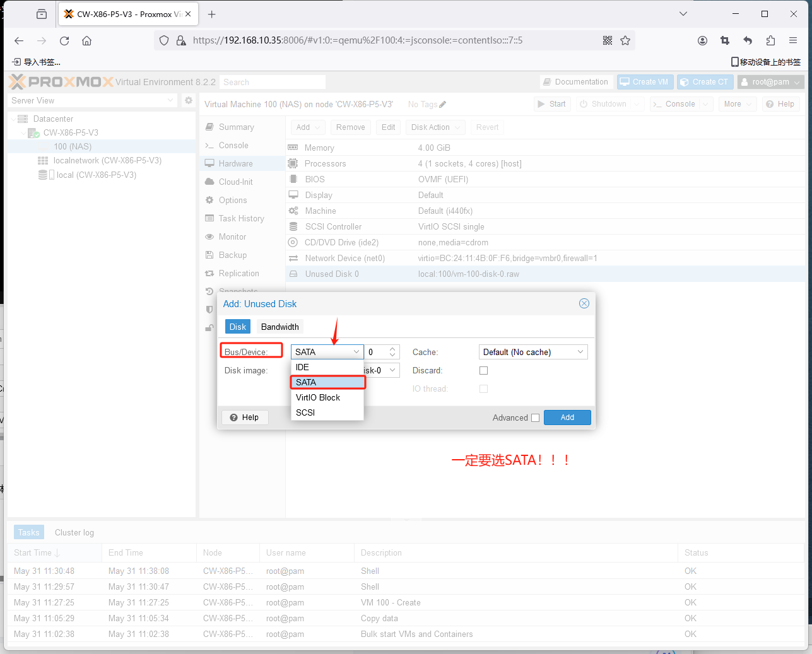Select the SCSI Controller row
This screenshot has height=654, width=812.
click(x=546, y=226)
